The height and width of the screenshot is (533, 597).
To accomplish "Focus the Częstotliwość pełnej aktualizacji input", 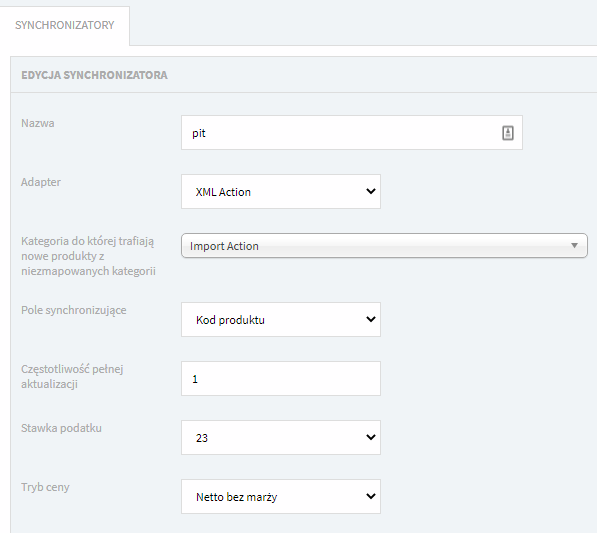I will click(281, 378).
